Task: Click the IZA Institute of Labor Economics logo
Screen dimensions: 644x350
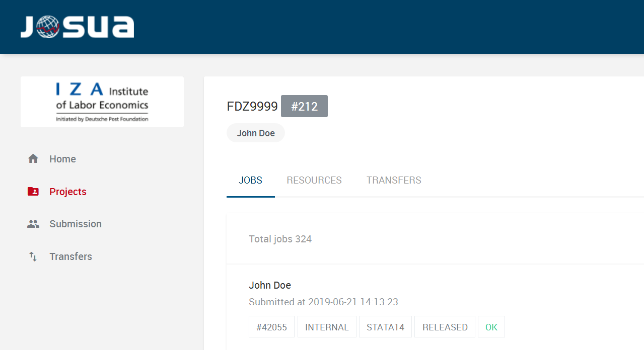Action: 102,101
